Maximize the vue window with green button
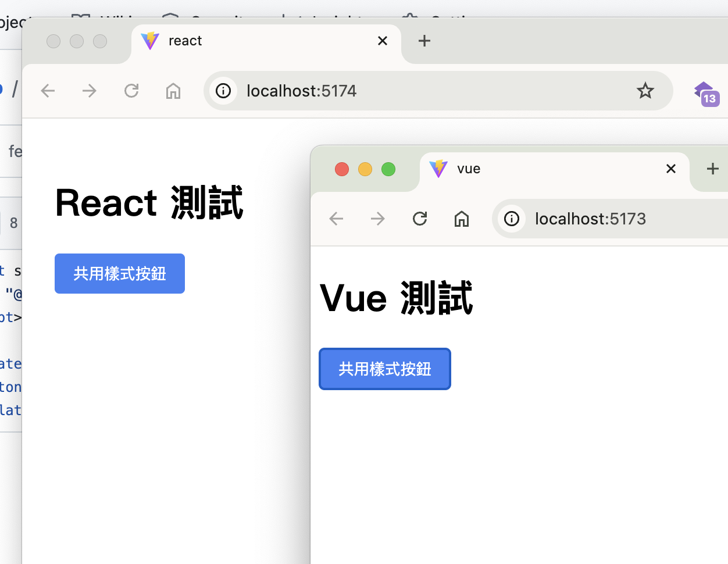 tap(388, 169)
